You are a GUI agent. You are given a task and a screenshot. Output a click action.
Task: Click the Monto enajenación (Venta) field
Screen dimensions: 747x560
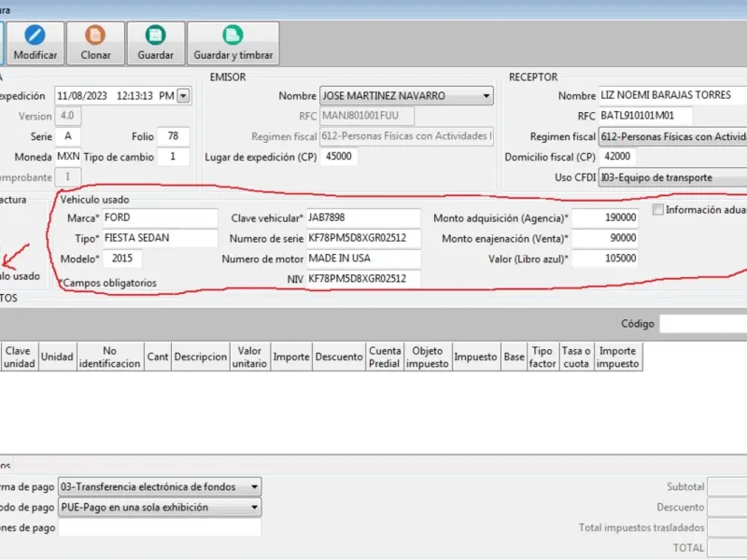[x=605, y=238]
